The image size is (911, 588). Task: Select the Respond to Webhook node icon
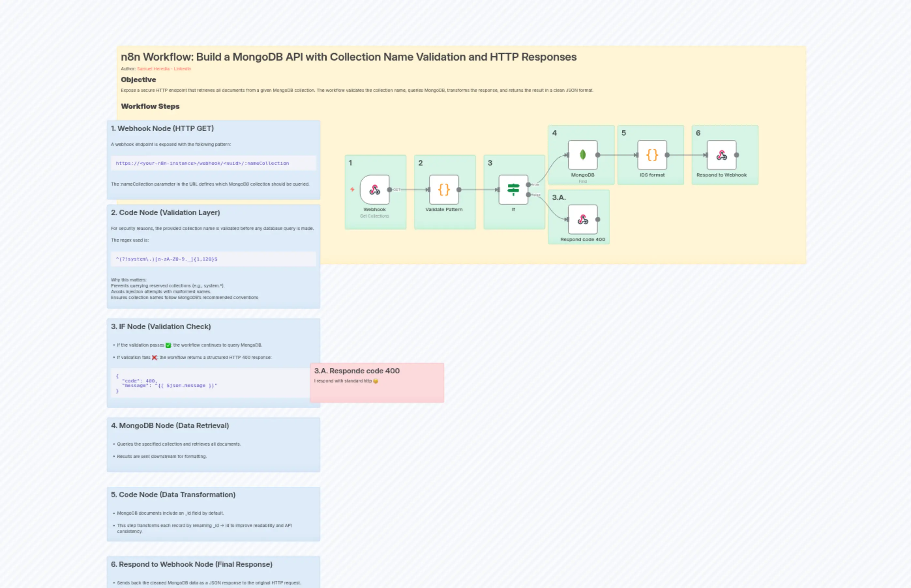(722, 155)
